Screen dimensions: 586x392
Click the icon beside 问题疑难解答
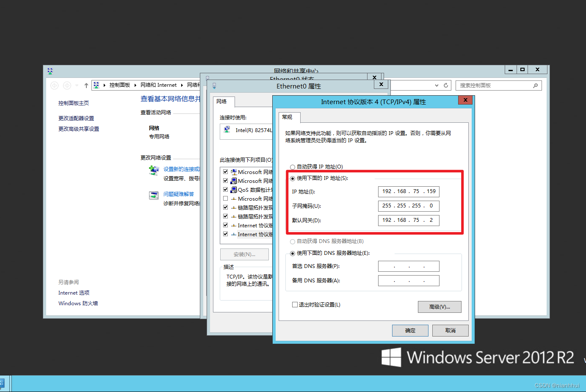[x=154, y=195]
